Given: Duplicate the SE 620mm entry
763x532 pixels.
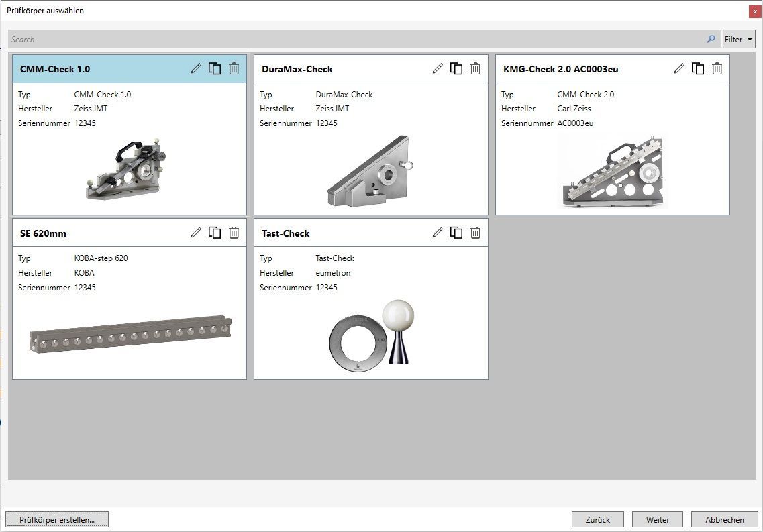Looking at the screenshot, I should [215, 233].
